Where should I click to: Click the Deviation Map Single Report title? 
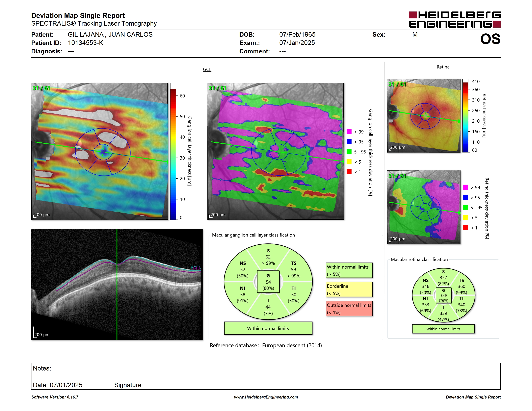[x=78, y=16]
